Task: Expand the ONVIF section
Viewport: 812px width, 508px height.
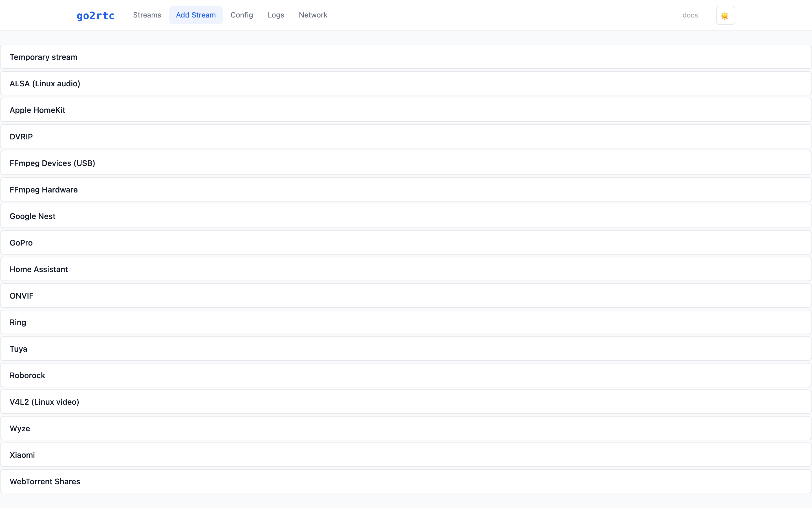Action: point(406,296)
